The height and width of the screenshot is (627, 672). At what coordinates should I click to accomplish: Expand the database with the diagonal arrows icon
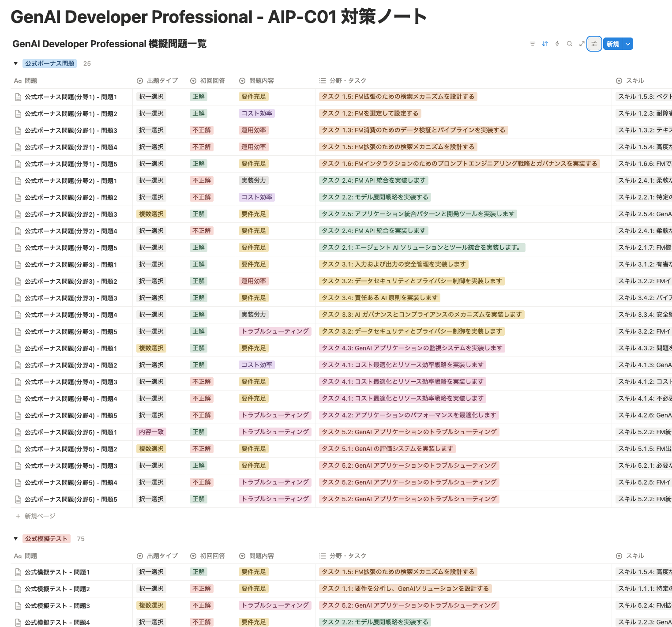coord(582,44)
